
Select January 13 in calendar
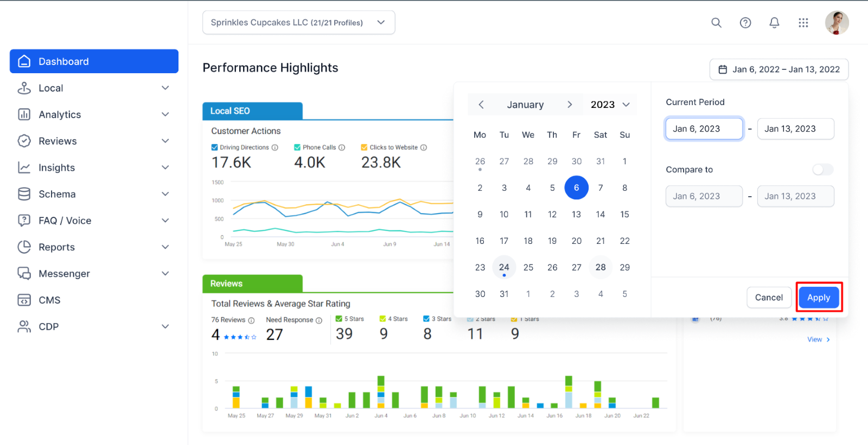pos(576,215)
